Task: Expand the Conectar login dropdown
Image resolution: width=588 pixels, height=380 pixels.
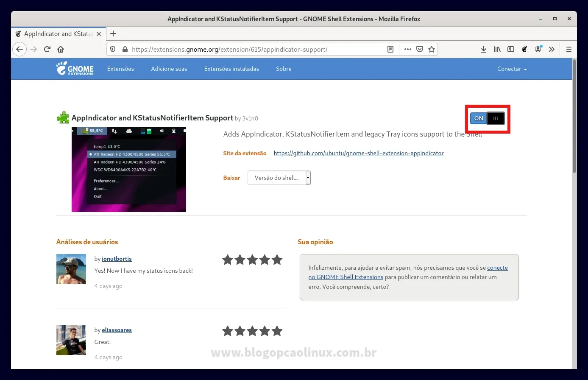Action: coord(512,69)
